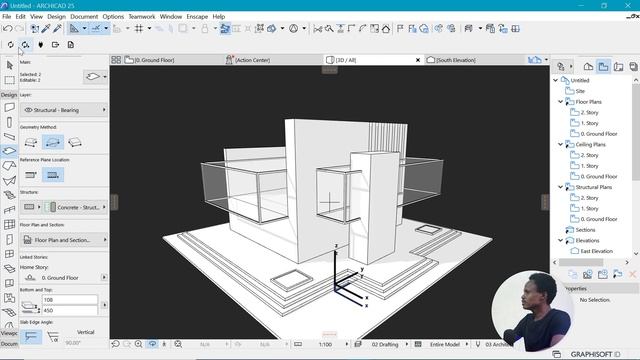Click the slab top value field 100
640x360 pixels.
point(70,300)
